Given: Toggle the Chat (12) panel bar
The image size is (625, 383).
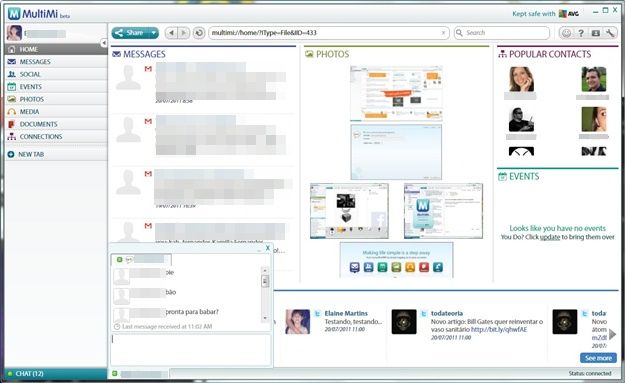Looking at the screenshot, I should 56,374.
